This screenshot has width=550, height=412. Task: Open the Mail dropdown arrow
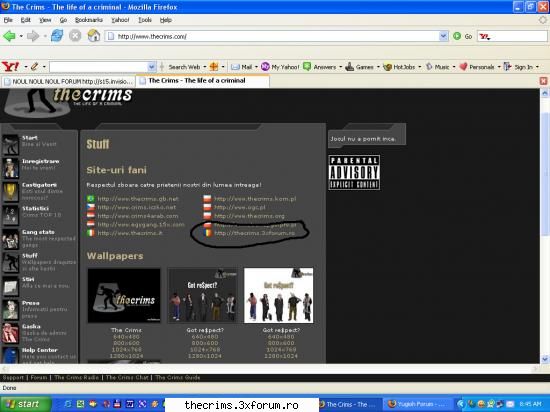256,67
